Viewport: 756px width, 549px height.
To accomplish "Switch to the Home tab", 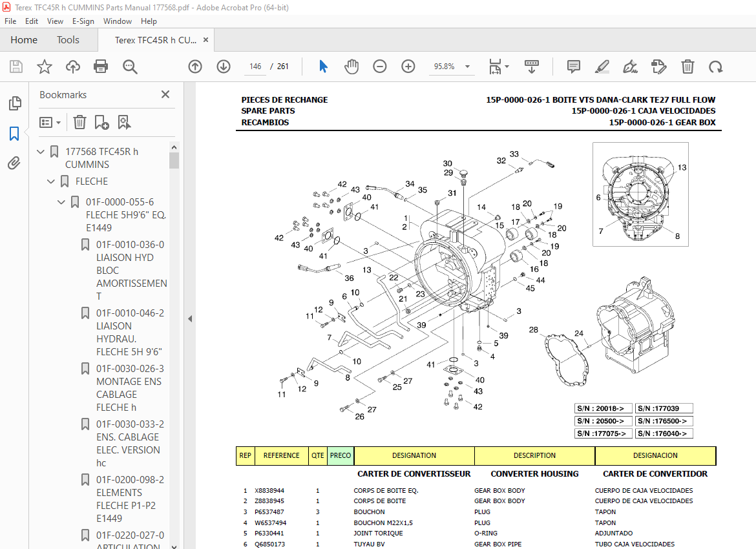I will (x=24, y=40).
